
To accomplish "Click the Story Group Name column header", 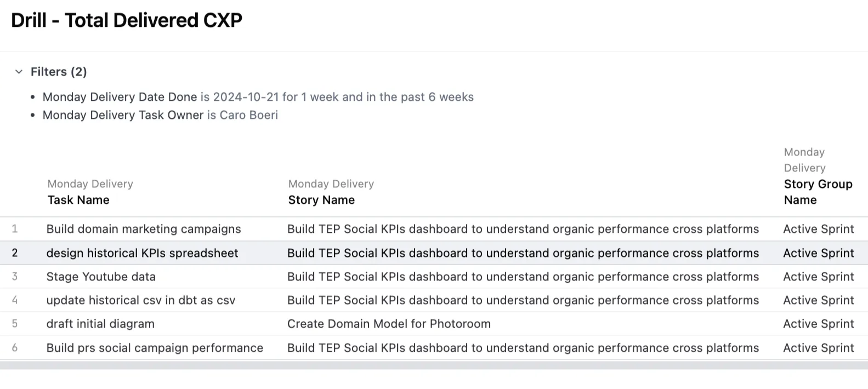I will point(818,192).
